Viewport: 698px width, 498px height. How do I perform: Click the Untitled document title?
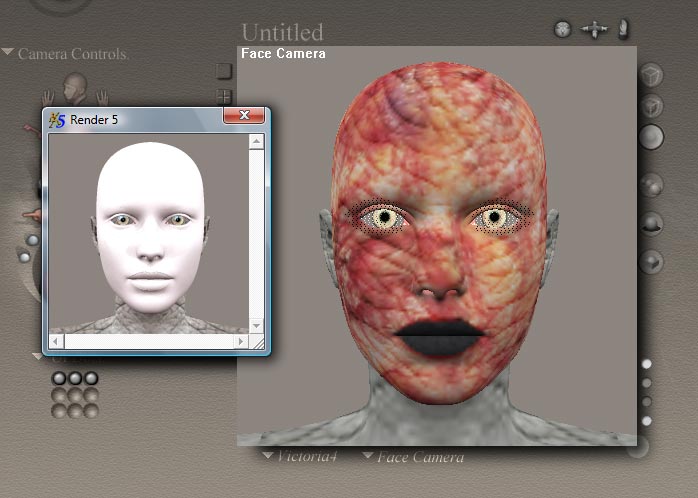282,32
